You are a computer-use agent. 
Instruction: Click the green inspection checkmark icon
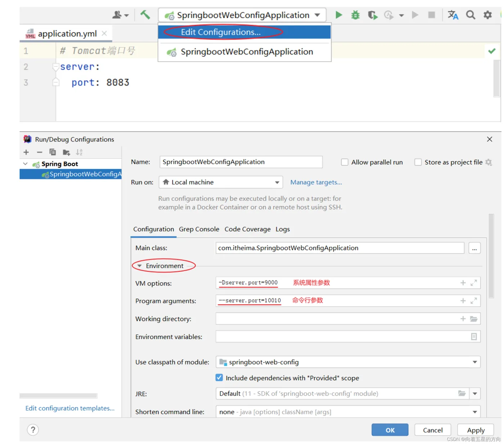(x=492, y=51)
